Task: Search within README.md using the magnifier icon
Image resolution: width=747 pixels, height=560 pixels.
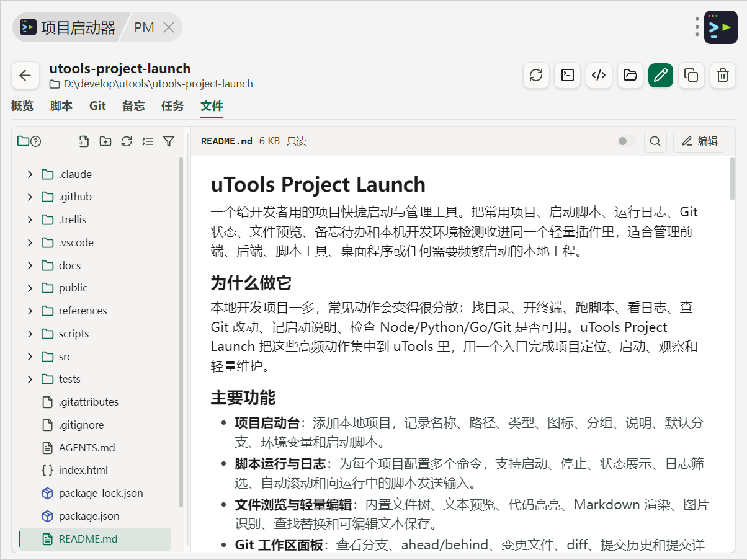Action: coord(655,141)
